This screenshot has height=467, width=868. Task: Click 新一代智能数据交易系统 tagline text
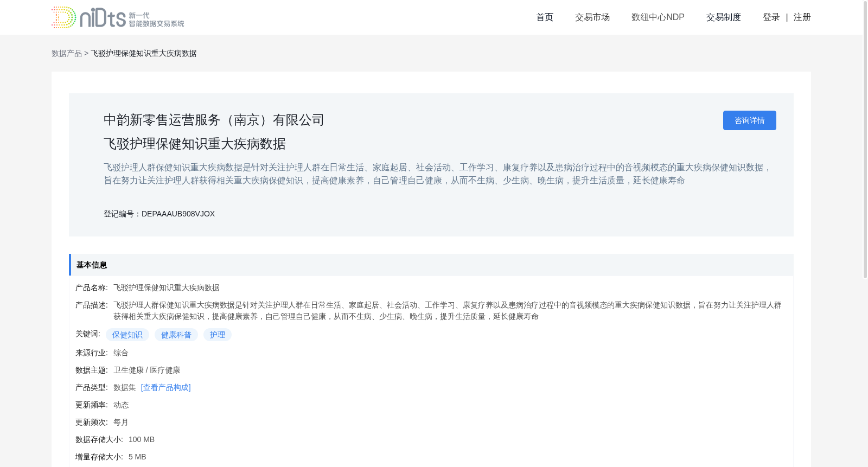click(156, 20)
